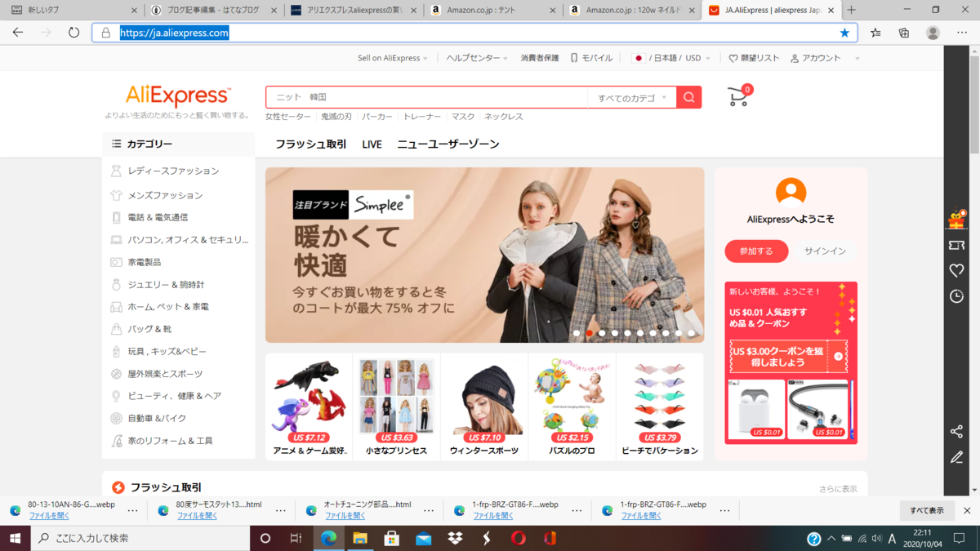Viewport: 980px width, 551px height.
Task: Open the Edge profile avatar icon
Action: (933, 33)
